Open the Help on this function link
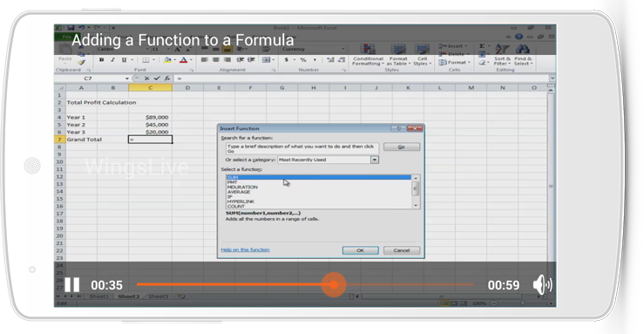 (x=245, y=249)
